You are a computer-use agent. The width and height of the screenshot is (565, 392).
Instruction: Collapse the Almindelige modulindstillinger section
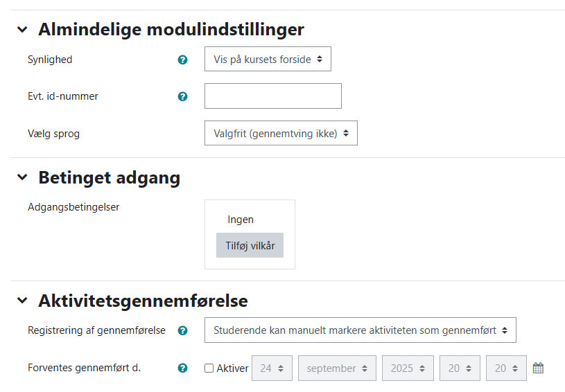coord(23,30)
